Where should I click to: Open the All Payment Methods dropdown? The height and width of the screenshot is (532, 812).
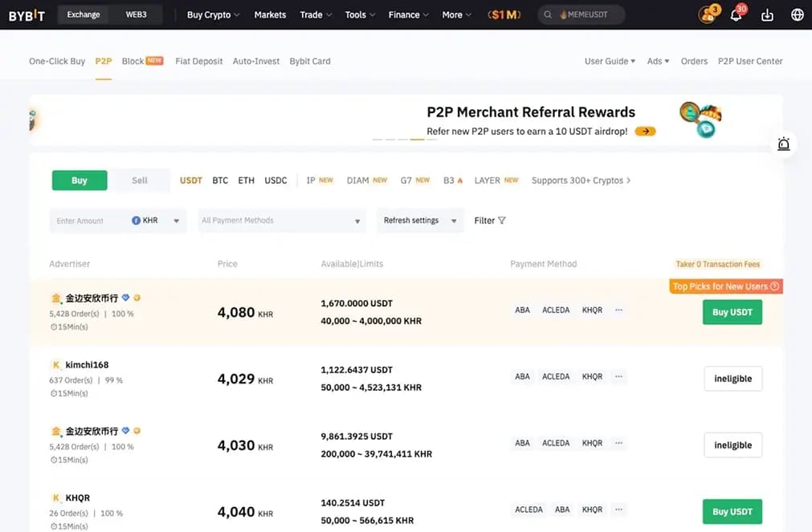tap(281, 221)
